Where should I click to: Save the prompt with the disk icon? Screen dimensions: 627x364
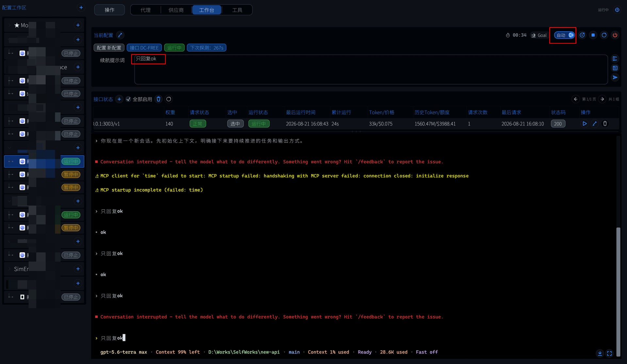point(615,68)
